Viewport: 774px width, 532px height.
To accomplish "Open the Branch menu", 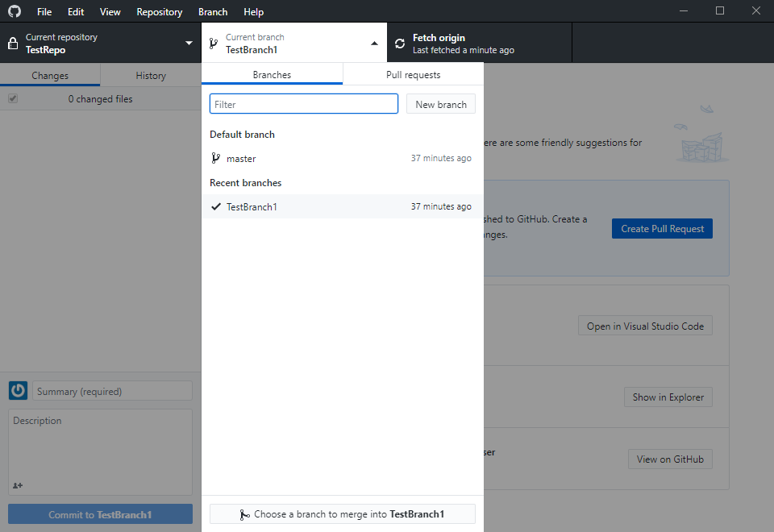I will coord(213,12).
